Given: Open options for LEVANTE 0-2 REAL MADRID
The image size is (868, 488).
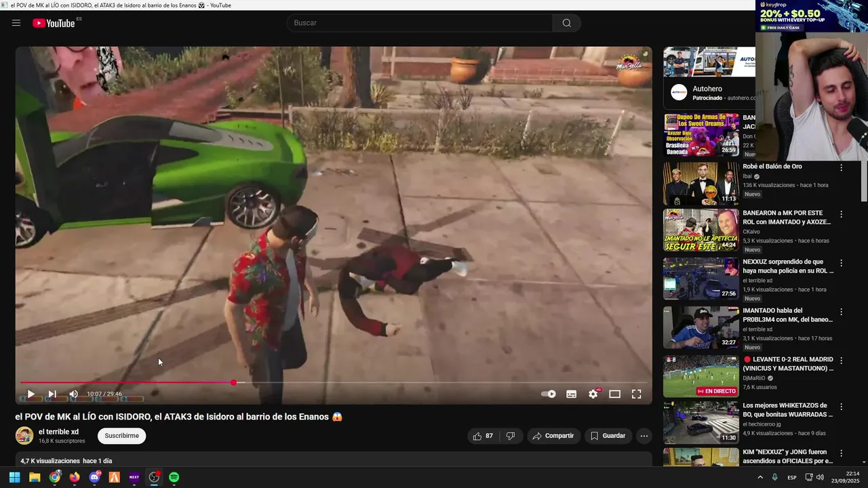Looking at the screenshot, I should 842,361.
